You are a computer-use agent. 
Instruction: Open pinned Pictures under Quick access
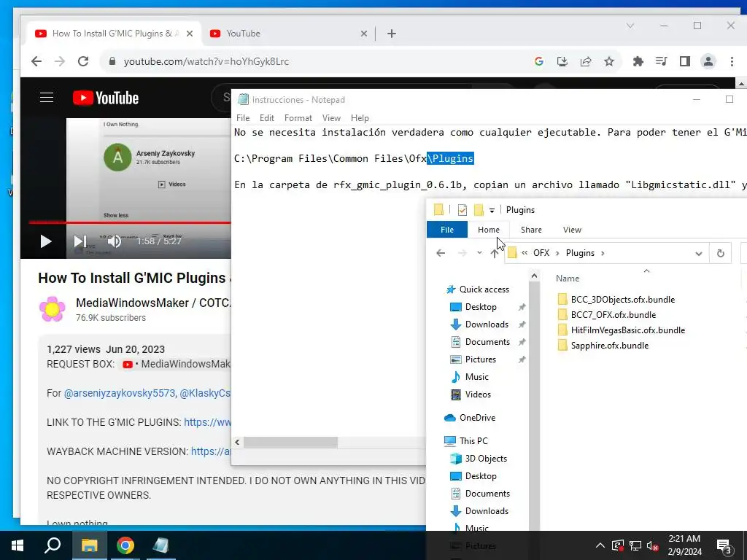(480, 359)
